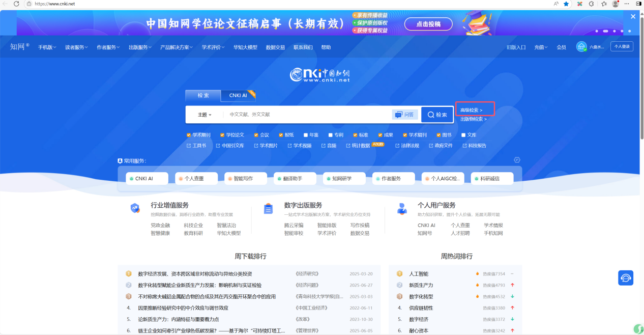The height and width of the screenshot is (335, 644).
Task: Uncheck the 学术期刊 checkbox
Action: pyautogui.click(x=189, y=135)
